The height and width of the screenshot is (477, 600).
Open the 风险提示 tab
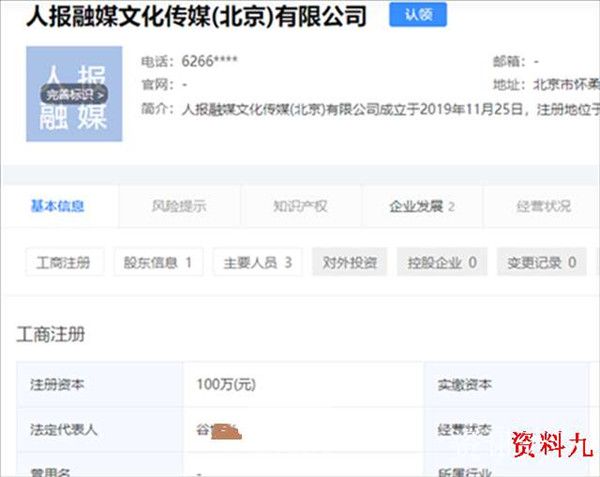click(x=179, y=207)
